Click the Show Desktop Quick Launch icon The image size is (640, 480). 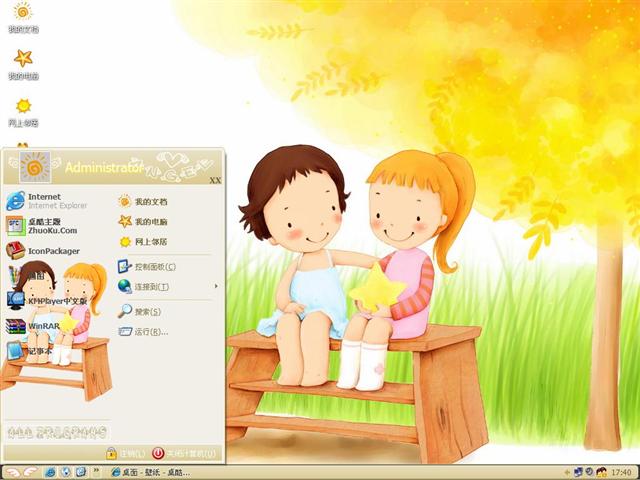(81, 472)
